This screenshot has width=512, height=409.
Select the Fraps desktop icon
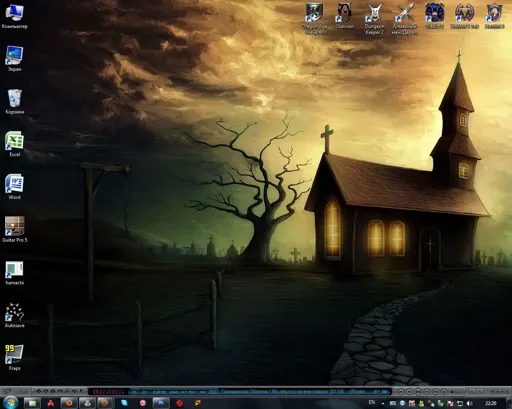14,357
